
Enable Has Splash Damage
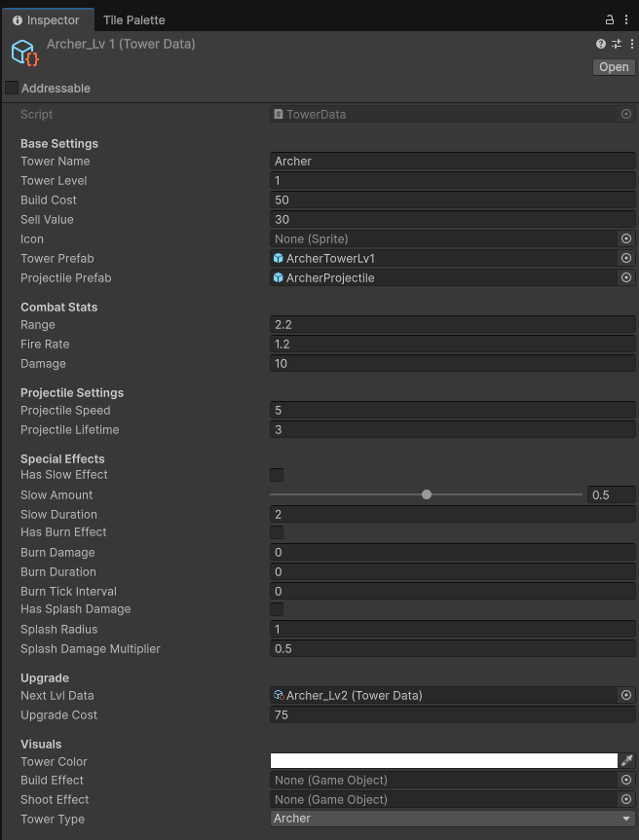277,609
